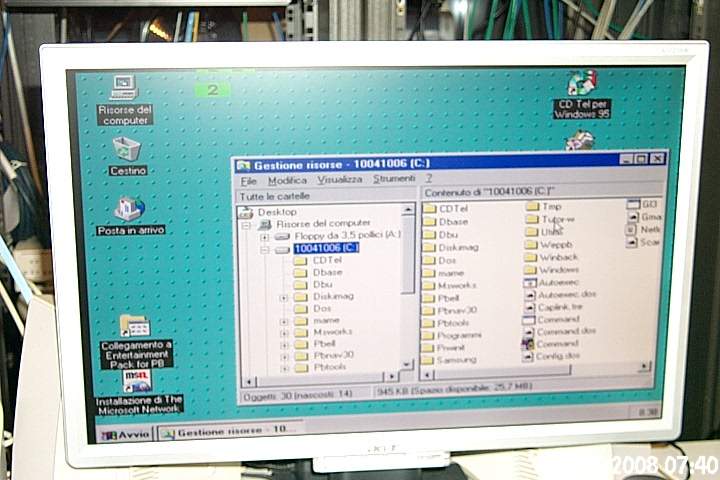Image resolution: width=720 pixels, height=480 pixels.
Task: Select Weppb folder in contents pane
Action: 549,245
